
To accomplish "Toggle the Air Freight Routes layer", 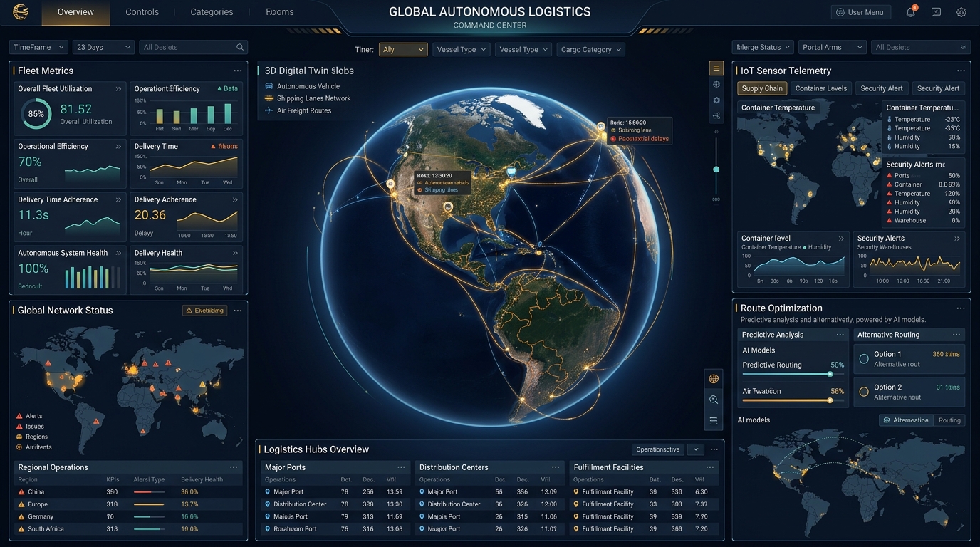I will click(x=298, y=110).
